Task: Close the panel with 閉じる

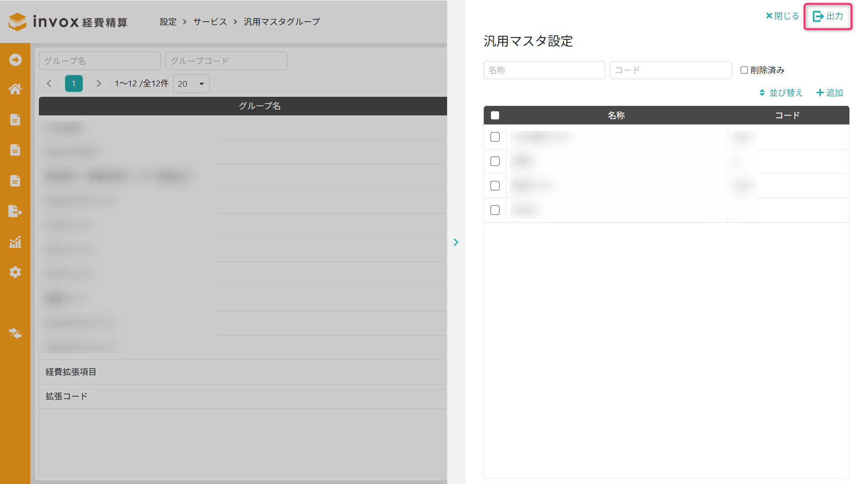Action: (x=782, y=16)
